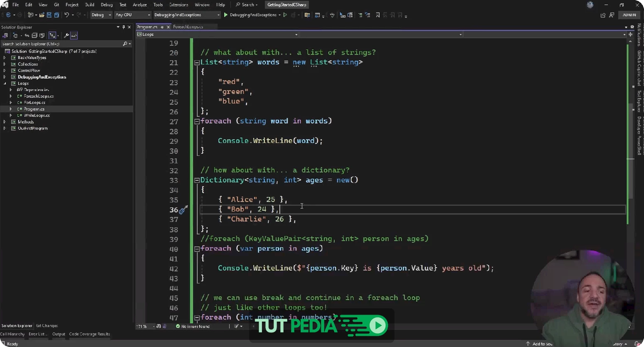Click the Share icon near ADMIN
Screen dimensions: 644x347
[x=603, y=15]
